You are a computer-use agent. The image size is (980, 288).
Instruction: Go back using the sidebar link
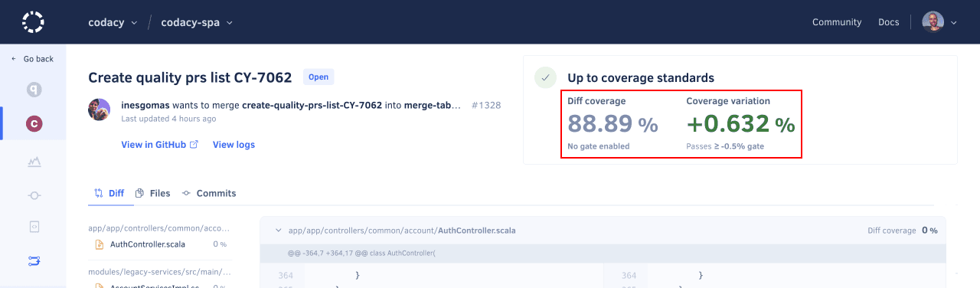(x=33, y=59)
